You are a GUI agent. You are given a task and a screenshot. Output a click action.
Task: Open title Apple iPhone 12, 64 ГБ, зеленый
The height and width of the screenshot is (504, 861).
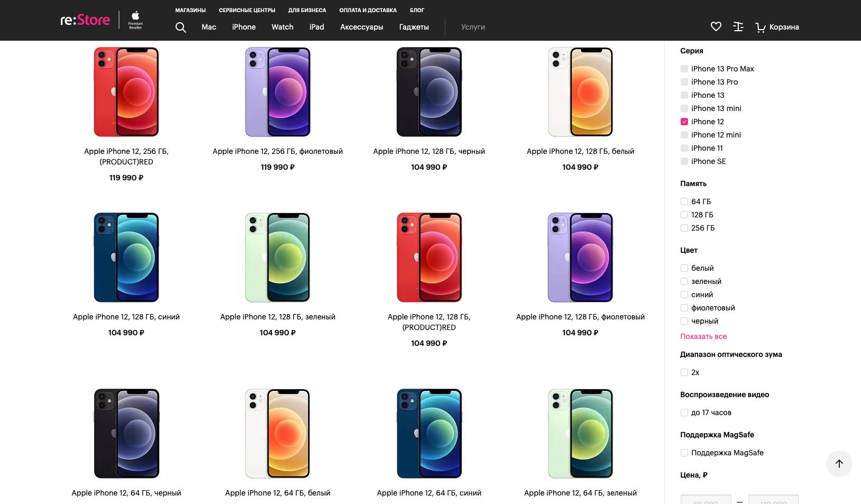tap(580, 493)
